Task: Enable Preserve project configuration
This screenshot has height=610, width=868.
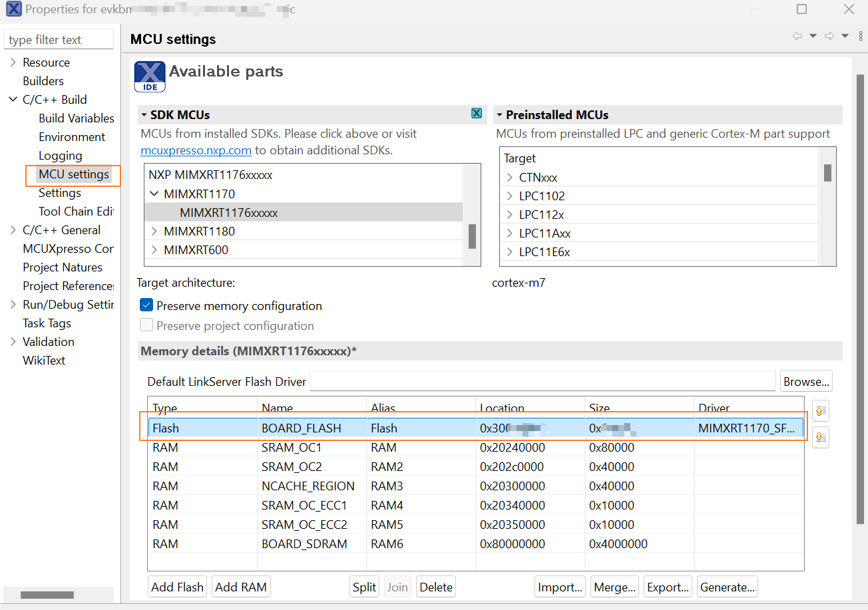Action: click(147, 325)
